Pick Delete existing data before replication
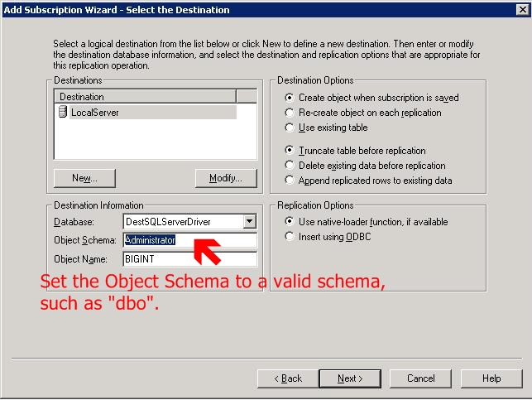The width and height of the screenshot is (532, 400). [290, 166]
